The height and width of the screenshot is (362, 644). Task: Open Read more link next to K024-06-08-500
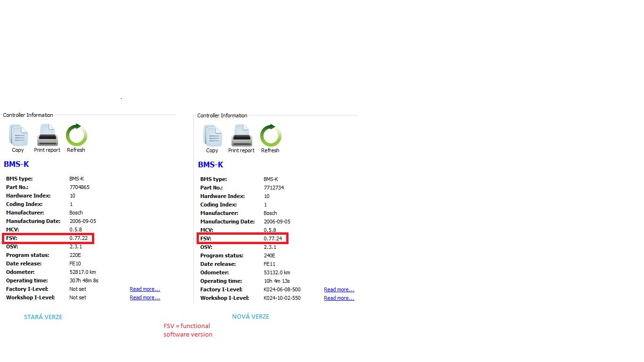click(339, 289)
